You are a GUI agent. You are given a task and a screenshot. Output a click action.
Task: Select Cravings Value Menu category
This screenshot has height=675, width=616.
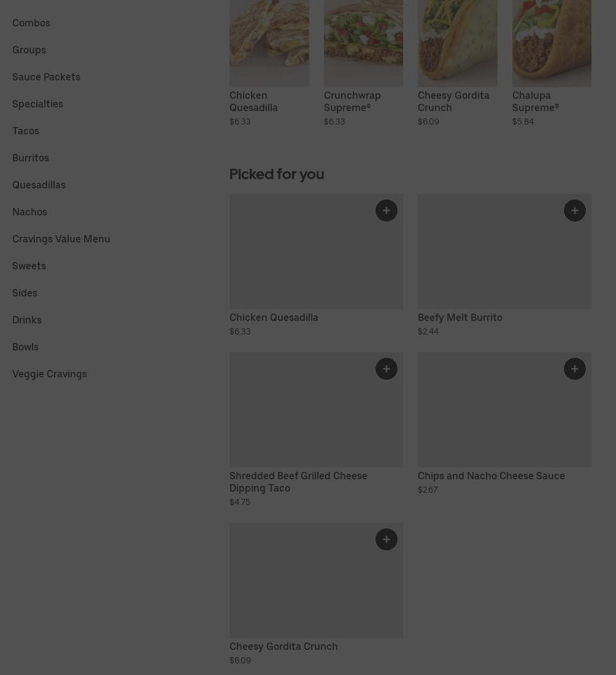click(61, 239)
